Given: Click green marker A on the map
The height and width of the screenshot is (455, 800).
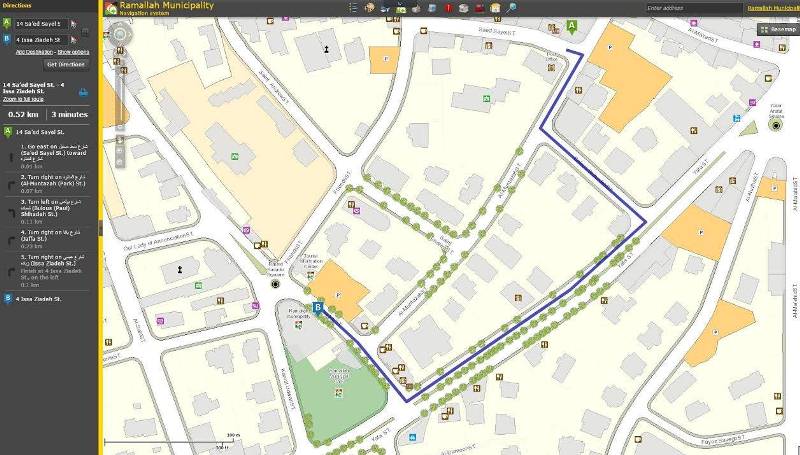Looking at the screenshot, I should pos(571,28).
